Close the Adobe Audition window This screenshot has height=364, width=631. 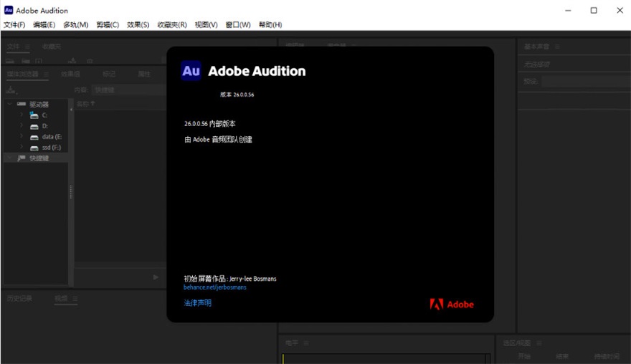coord(620,11)
